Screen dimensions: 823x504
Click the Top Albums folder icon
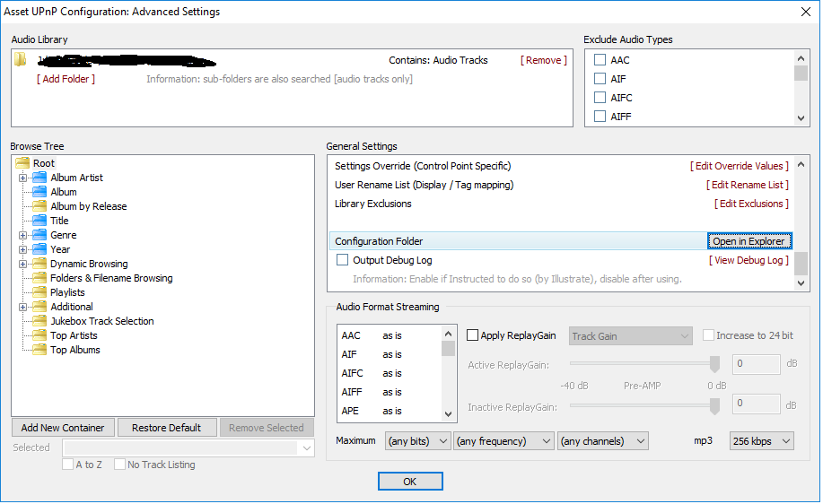39,350
